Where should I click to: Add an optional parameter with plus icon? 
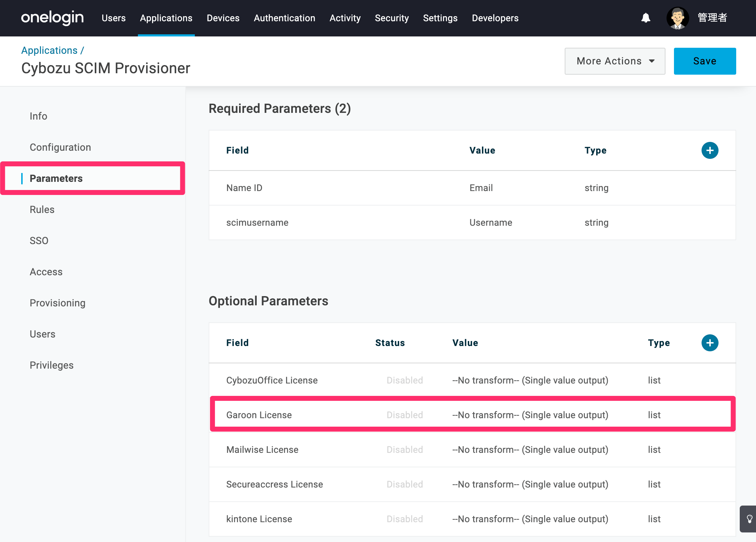click(710, 343)
